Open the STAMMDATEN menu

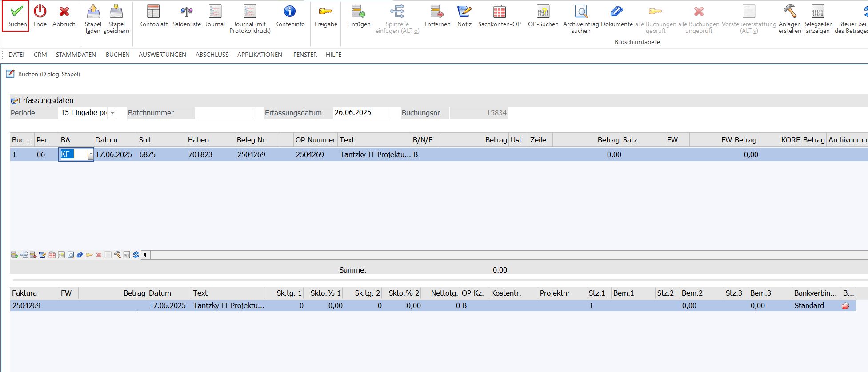[76, 55]
